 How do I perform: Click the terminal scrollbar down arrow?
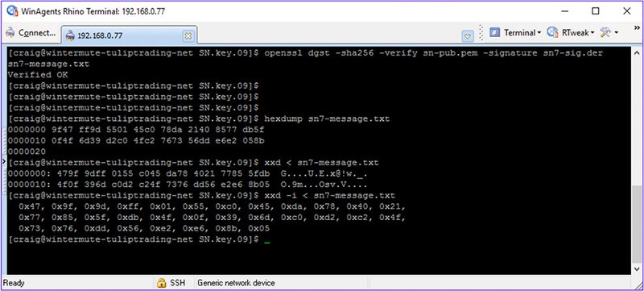637,268
